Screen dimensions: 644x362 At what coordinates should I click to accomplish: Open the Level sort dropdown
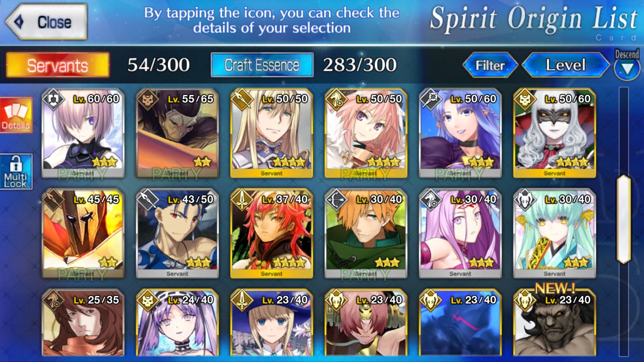(566, 65)
